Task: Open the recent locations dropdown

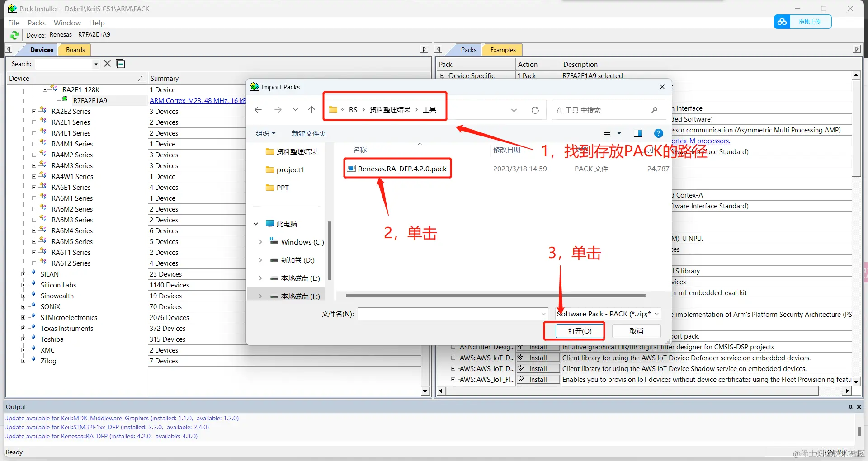Action: pyautogui.click(x=295, y=110)
